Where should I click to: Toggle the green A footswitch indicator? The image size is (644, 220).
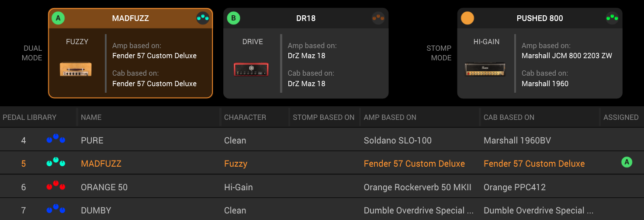click(58, 18)
